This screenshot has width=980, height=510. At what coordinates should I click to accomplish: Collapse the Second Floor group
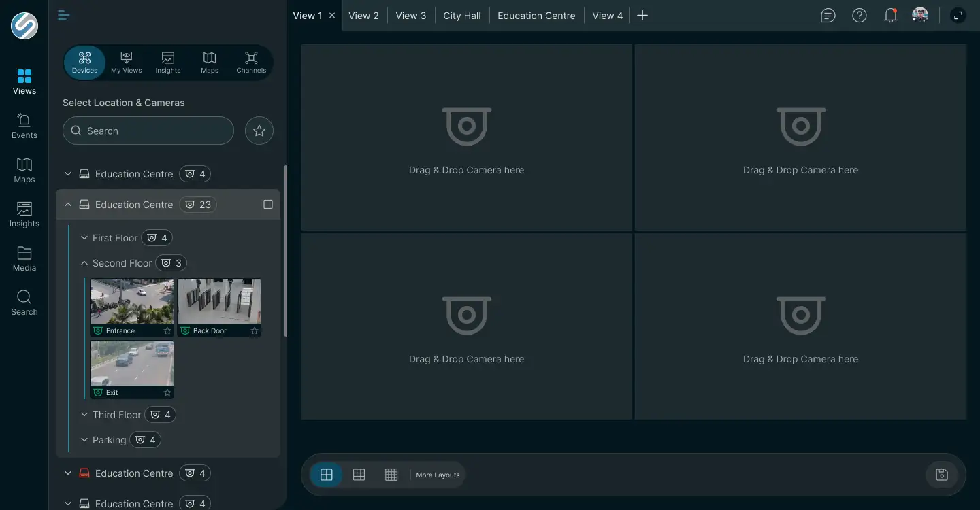pos(84,263)
